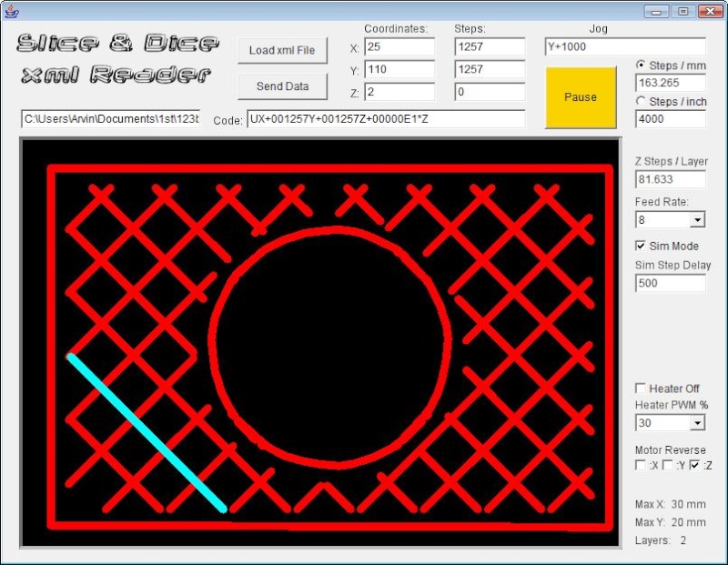Image resolution: width=728 pixels, height=565 pixels.
Task: Click the Steps / inch value 4000
Action: click(x=671, y=119)
